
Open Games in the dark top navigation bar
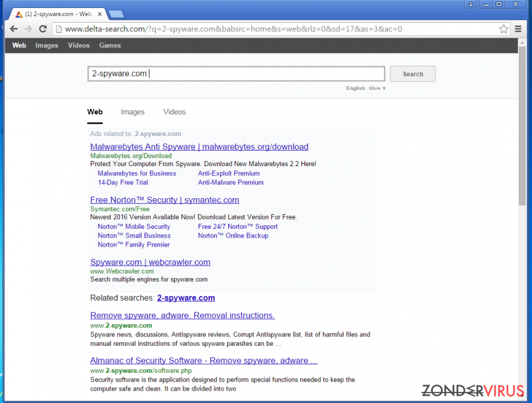tap(110, 45)
